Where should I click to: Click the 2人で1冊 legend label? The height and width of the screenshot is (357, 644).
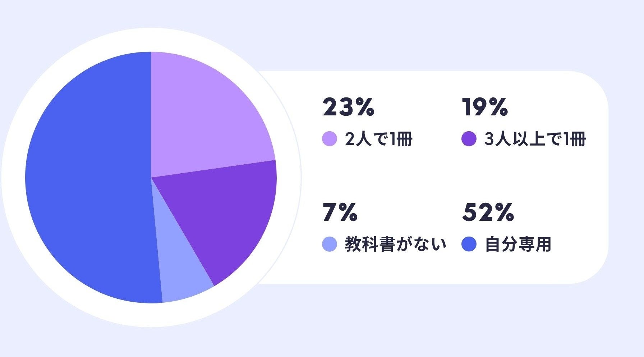coord(378,139)
